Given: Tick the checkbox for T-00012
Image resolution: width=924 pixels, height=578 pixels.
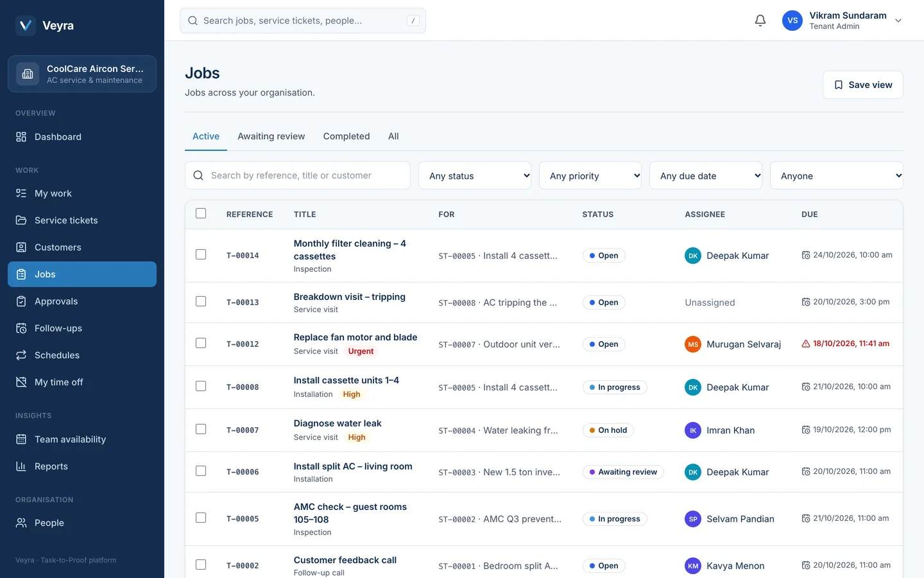Looking at the screenshot, I should 201,343.
